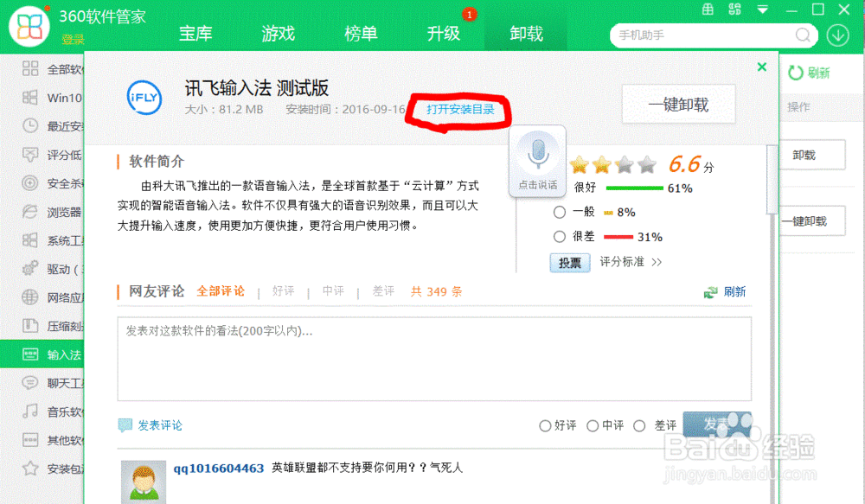
Task: Open the 宝库 tab
Action: (195, 34)
